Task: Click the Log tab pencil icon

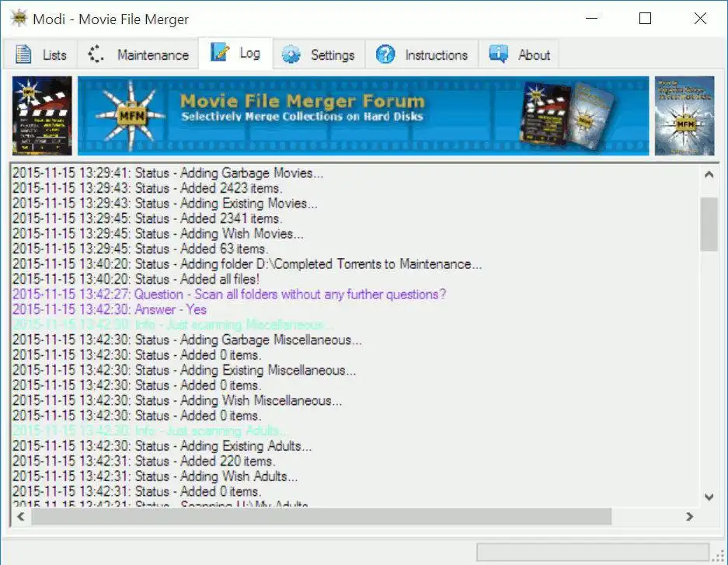Action: click(x=220, y=52)
